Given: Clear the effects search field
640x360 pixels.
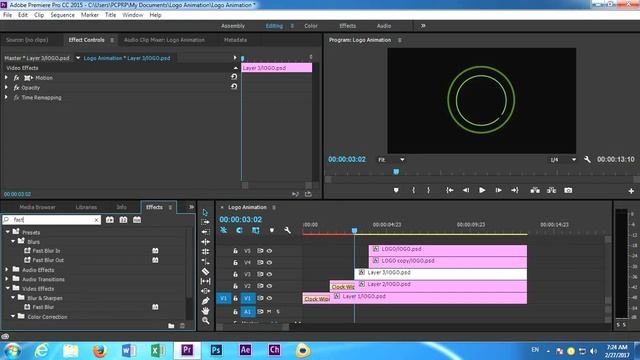Looking at the screenshot, I should pos(96,220).
